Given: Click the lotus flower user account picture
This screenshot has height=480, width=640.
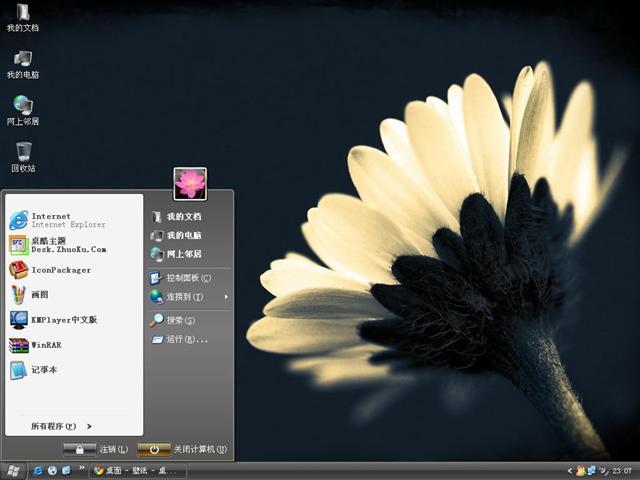Looking at the screenshot, I should (x=190, y=184).
